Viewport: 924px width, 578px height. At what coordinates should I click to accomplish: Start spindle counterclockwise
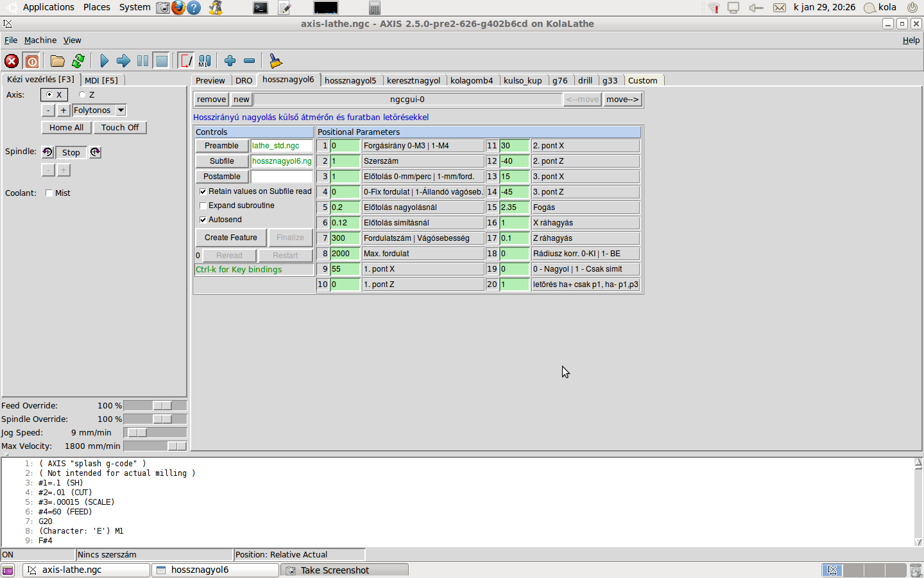[47, 152]
